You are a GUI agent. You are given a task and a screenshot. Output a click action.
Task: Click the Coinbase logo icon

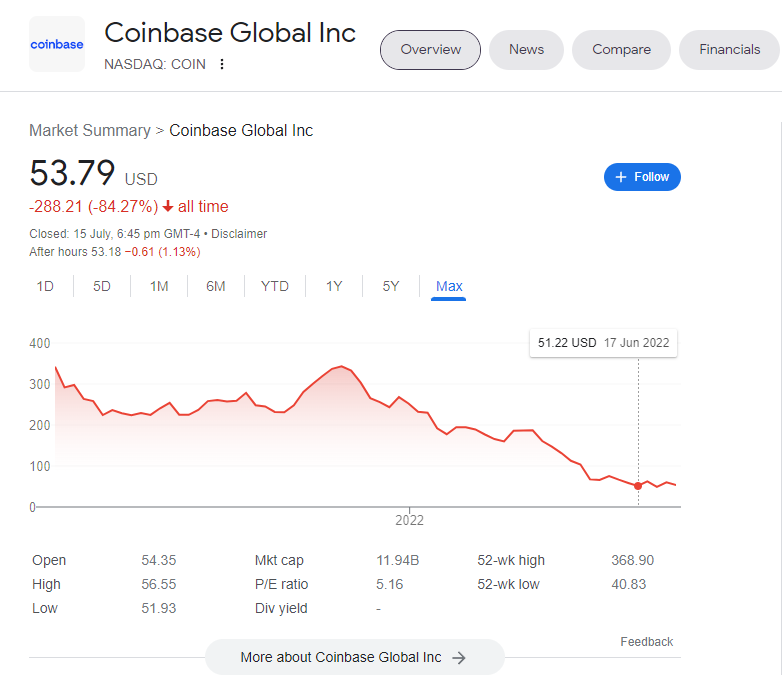57,44
